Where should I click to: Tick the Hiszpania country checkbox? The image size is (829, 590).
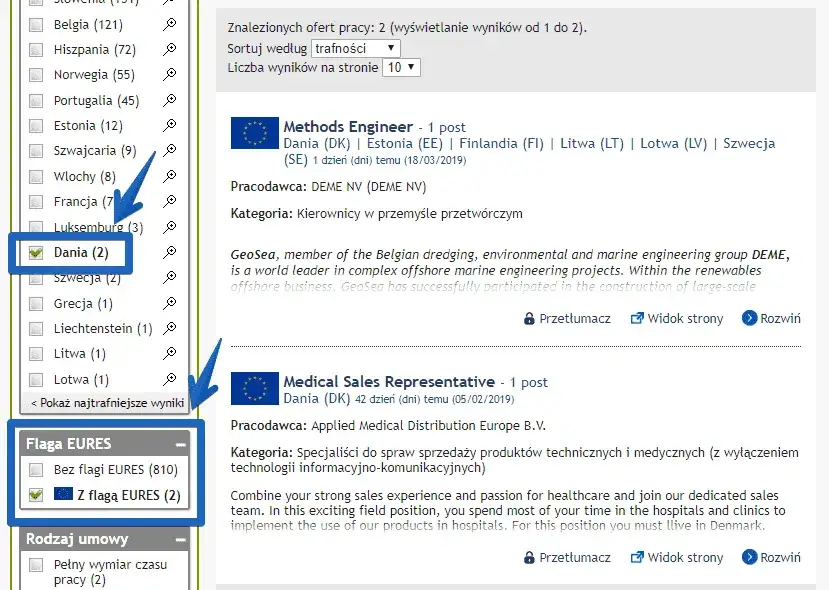[37, 50]
